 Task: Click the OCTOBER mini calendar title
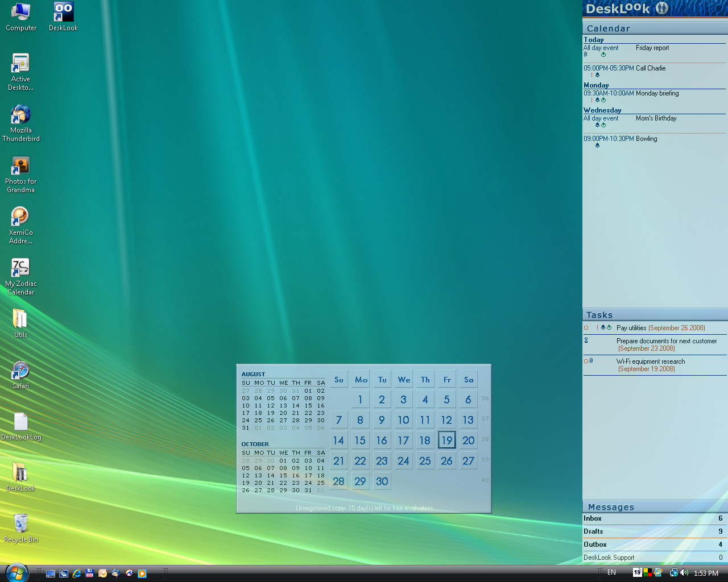click(255, 444)
